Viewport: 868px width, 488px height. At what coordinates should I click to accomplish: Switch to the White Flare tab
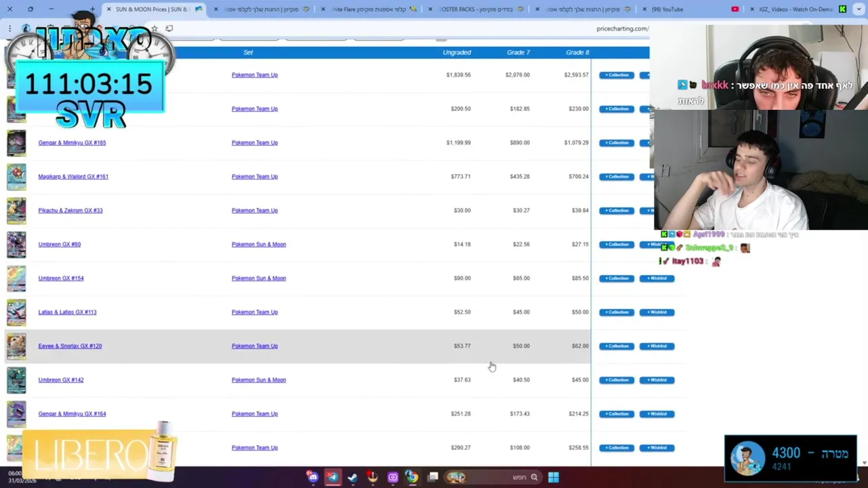370,9
